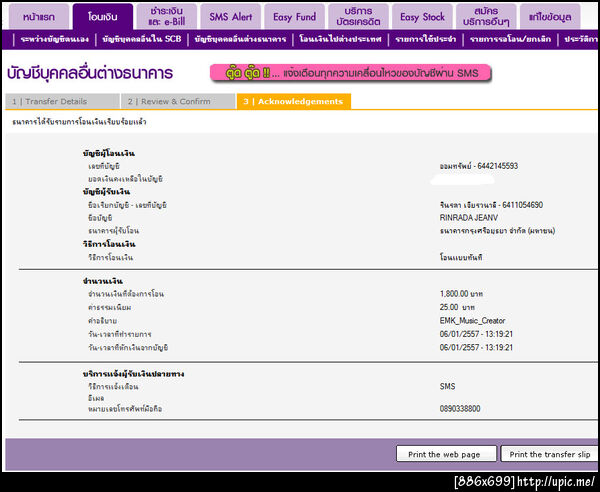Click recipient account number 6411054690

pyautogui.click(x=522, y=205)
